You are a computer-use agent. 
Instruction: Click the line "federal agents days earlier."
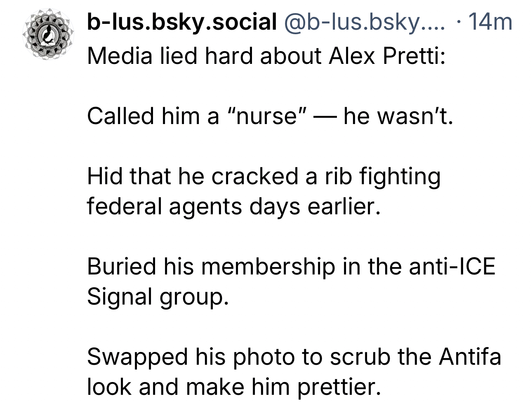[233, 206]
